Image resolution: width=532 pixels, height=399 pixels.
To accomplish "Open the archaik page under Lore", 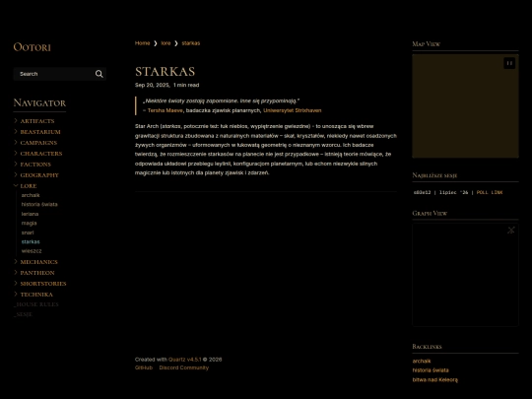I will click(31, 195).
